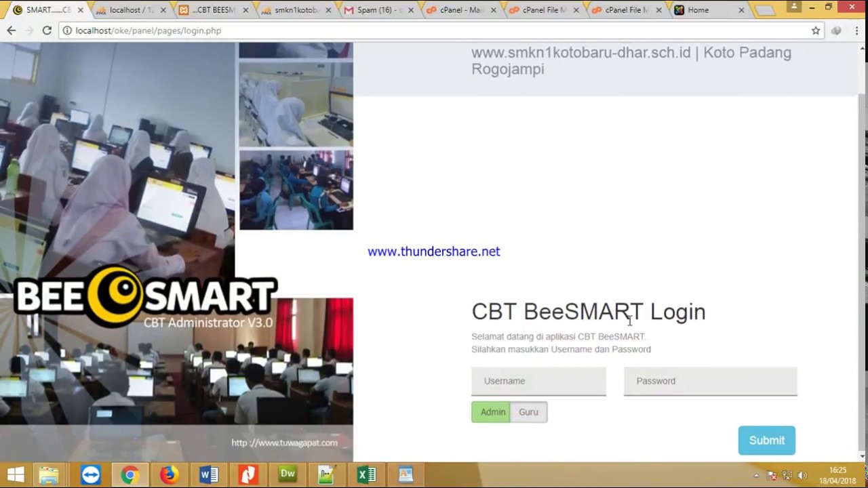Screen dimensions: 868x488
Task: Bookmark this page with the star icon
Action: point(816,30)
